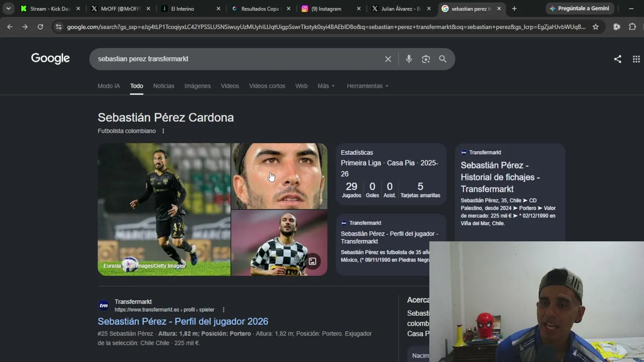Click the 5 Tarjetas amarillas statistic
The width and height of the screenshot is (644, 362).
pos(420,190)
